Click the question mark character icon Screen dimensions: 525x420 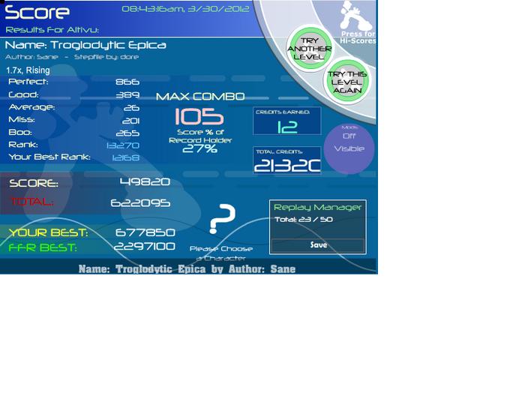point(222,219)
